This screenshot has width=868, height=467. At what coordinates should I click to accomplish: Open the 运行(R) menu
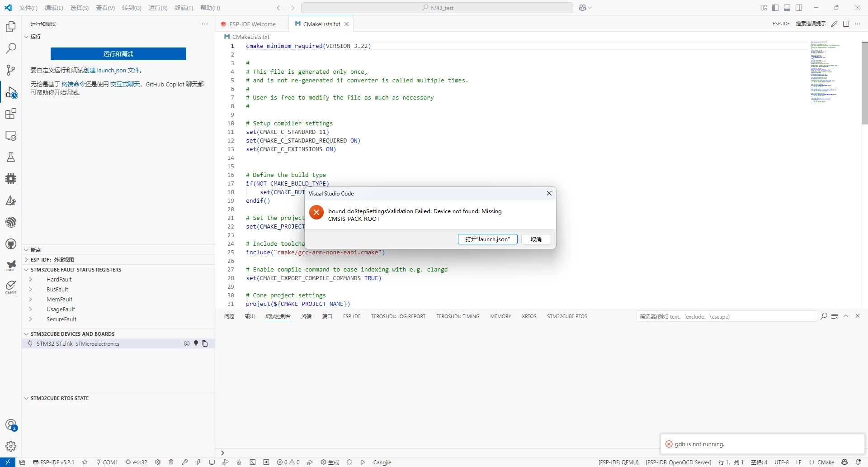coord(158,8)
